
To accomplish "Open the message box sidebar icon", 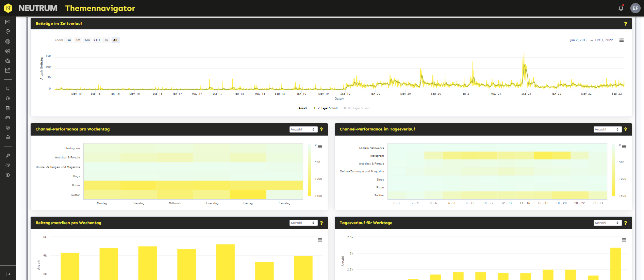I will click(x=8, y=118).
